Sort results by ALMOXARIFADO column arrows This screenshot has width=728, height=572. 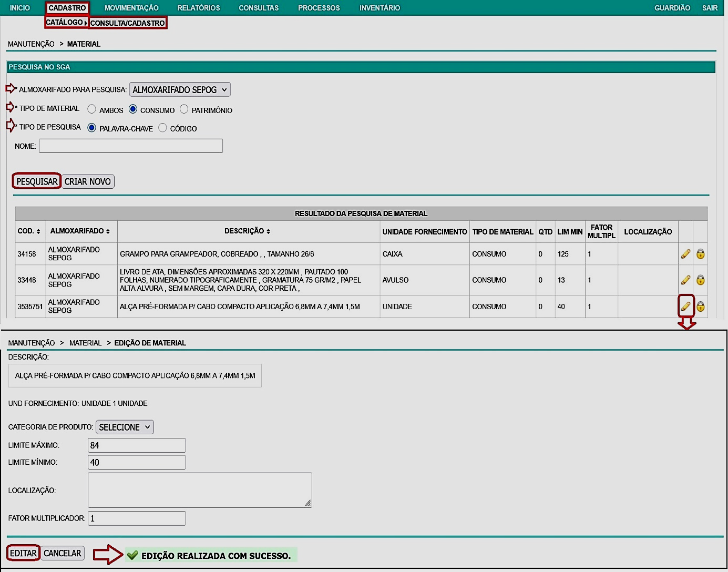click(x=108, y=231)
